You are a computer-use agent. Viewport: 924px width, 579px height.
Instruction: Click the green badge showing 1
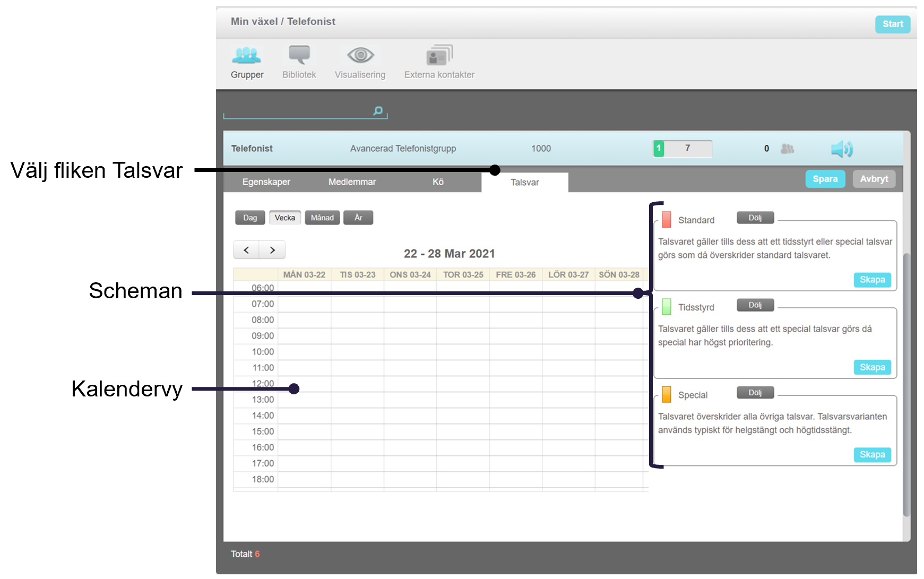click(659, 148)
